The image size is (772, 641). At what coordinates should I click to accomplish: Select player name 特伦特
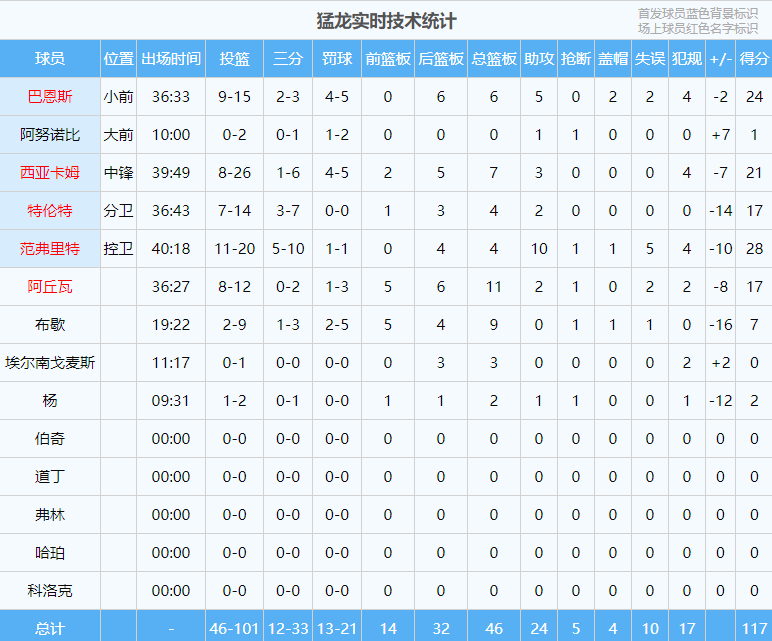50,210
